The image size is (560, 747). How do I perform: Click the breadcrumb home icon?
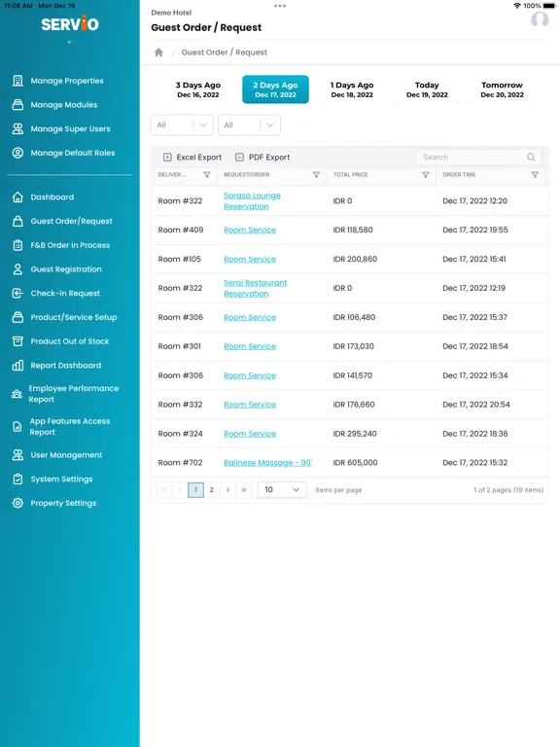(x=158, y=53)
